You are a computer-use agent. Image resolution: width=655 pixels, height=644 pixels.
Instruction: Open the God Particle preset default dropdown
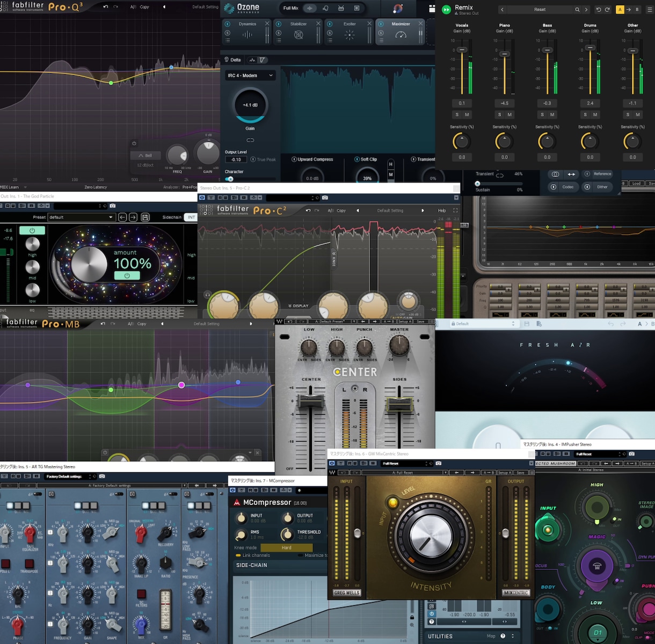(81, 217)
